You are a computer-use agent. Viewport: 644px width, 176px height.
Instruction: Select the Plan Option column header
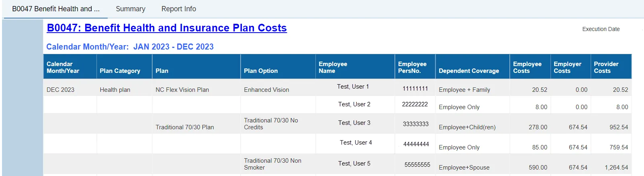(x=261, y=71)
